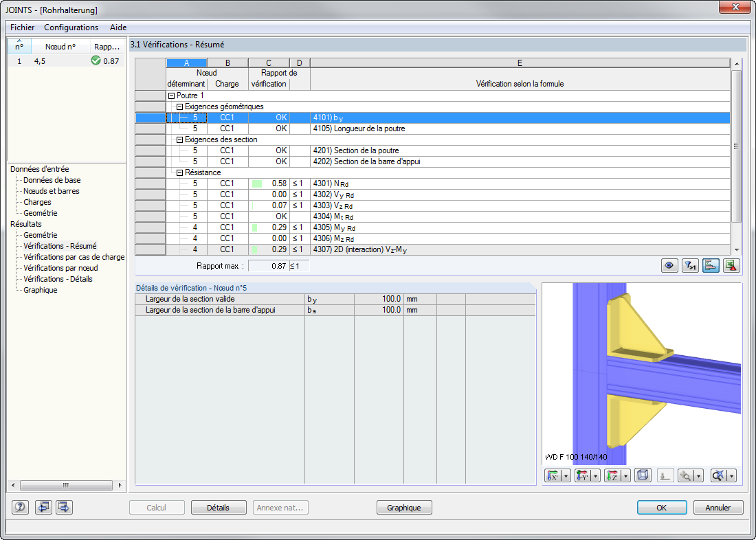Click the Excel export icon
The image size is (756, 540).
(731, 266)
